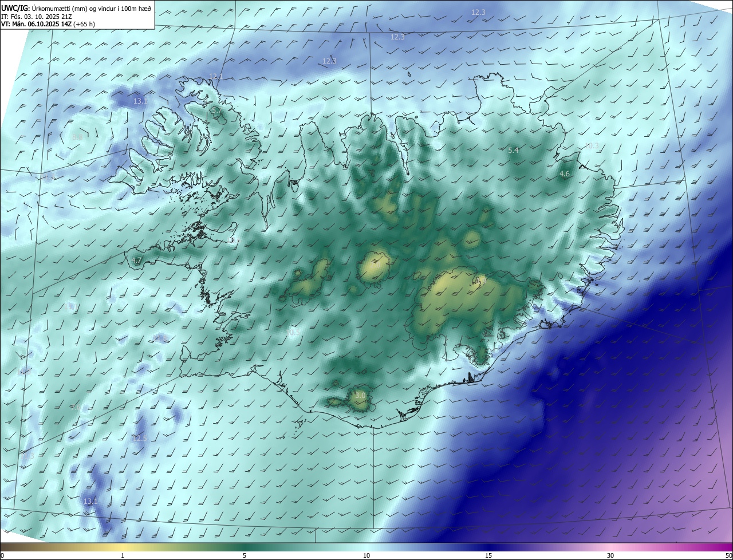Click the faint 7.6 value in the southwest ocean
The height and width of the screenshot is (560, 733).
click(76, 408)
